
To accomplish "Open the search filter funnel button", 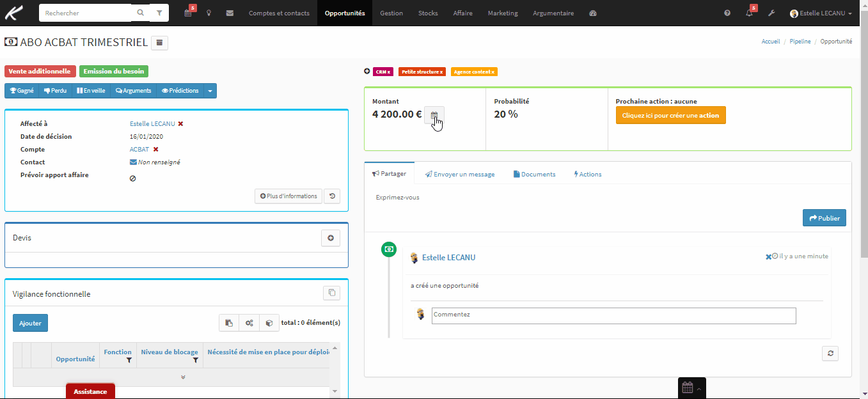I will (159, 13).
